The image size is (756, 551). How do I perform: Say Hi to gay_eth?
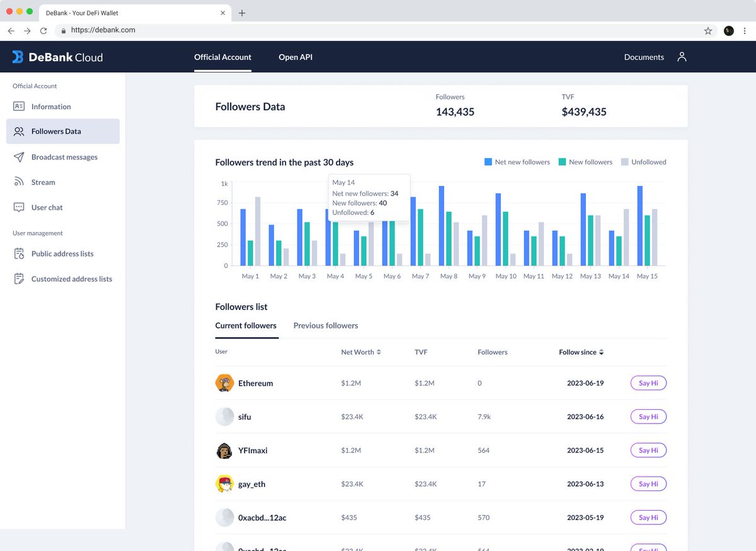pos(648,484)
